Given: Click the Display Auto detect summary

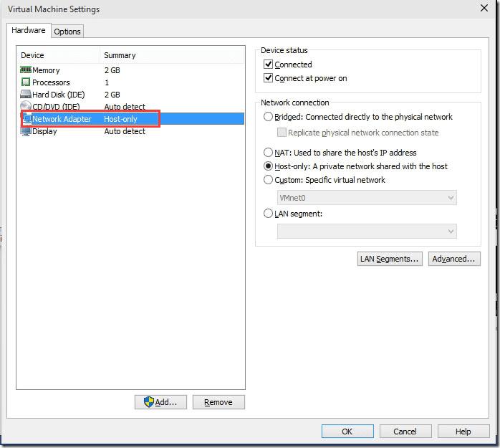Looking at the screenshot, I should point(125,131).
